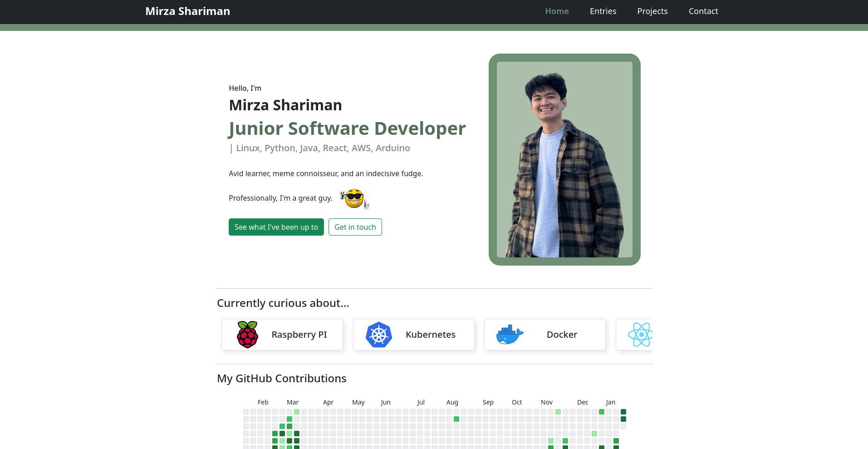Click the 'Junior Software Developer' heading

(347, 128)
